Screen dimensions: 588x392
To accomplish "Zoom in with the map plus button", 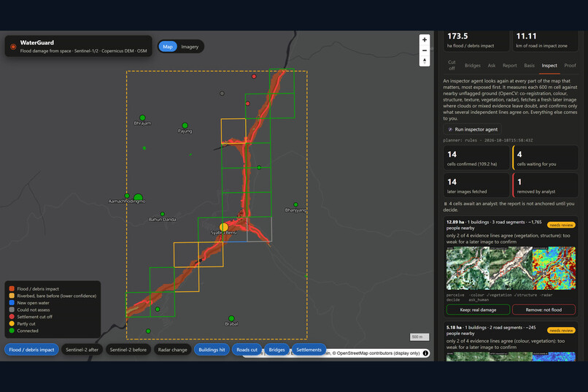I will click(424, 39).
